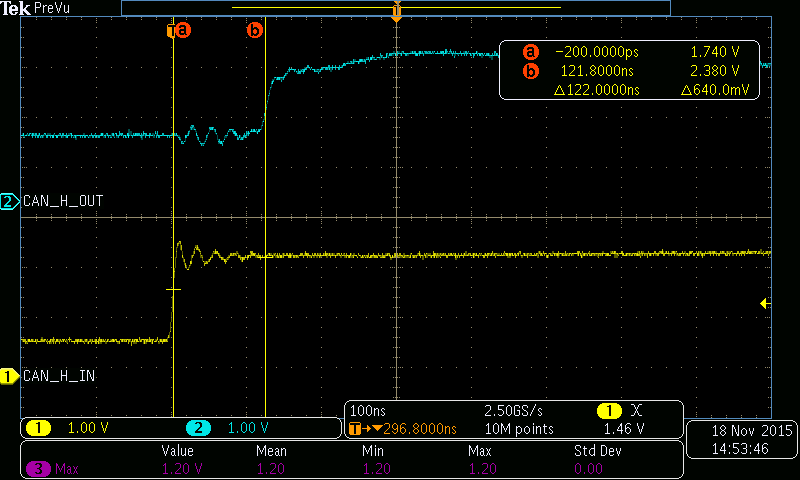This screenshot has width=800, height=480.
Task: Click the rising edge trigger slope icon
Action: point(636,411)
